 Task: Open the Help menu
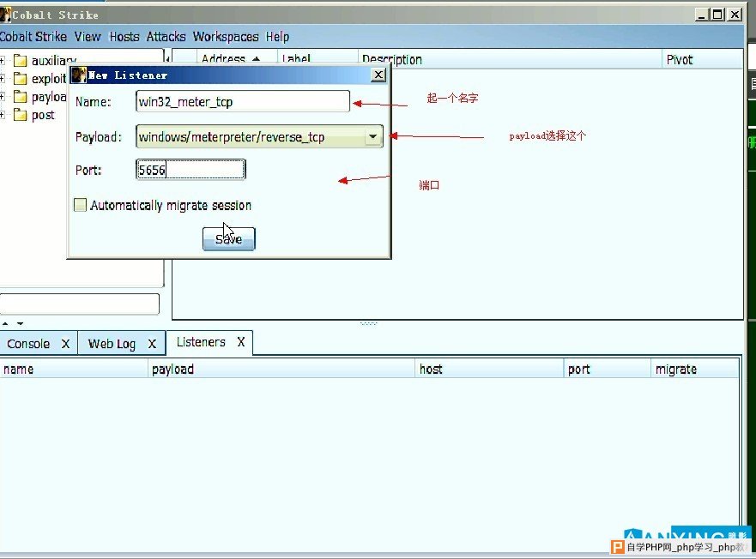coord(277,37)
